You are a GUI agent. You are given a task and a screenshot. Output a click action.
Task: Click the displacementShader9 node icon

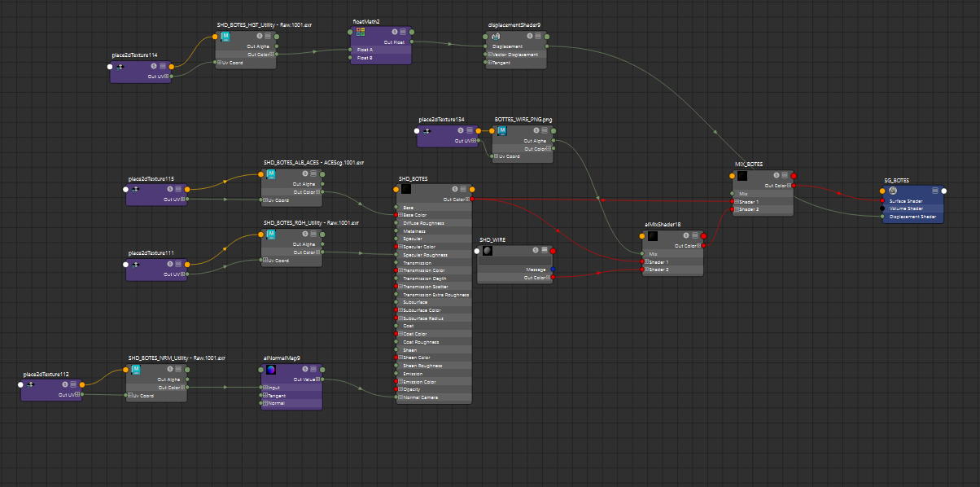[x=496, y=36]
